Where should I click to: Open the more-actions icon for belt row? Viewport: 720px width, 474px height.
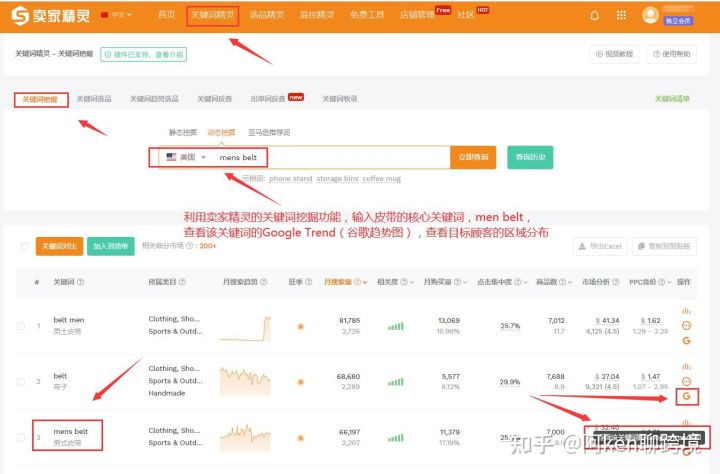click(686, 381)
